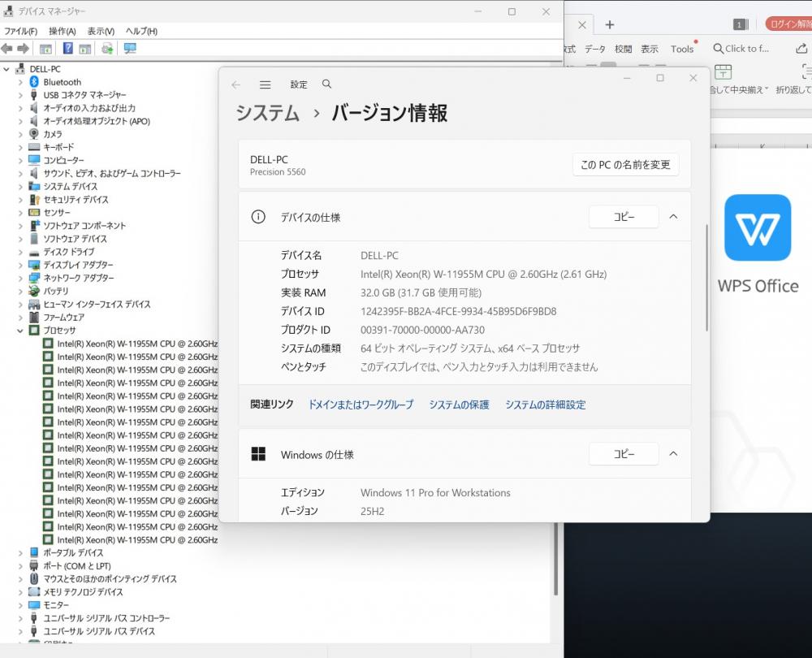
Task: Open the システムの詳細設定 link
Action: (x=545, y=405)
